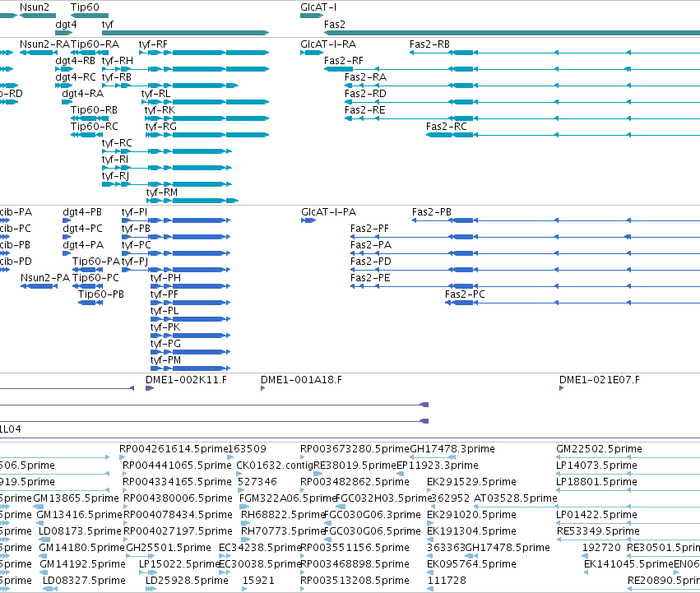Select EST RP003513208.5prime

pyautogui.click(x=355, y=581)
